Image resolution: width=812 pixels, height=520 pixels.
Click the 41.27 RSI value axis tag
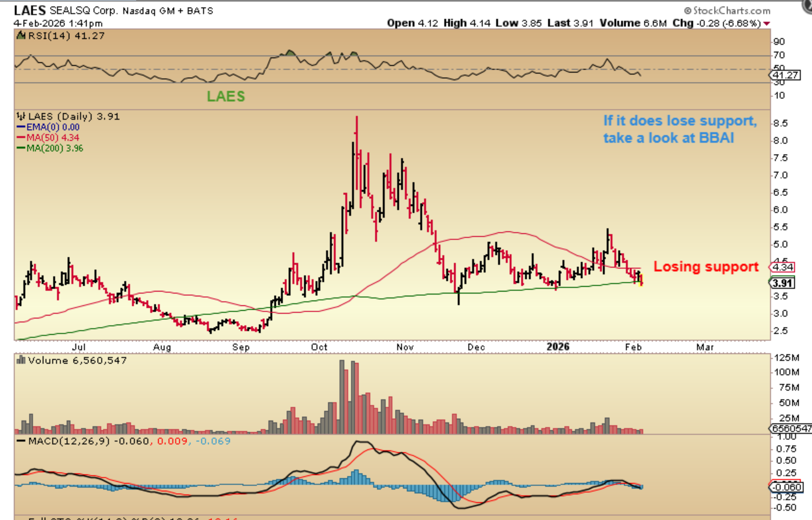pos(785,75)
